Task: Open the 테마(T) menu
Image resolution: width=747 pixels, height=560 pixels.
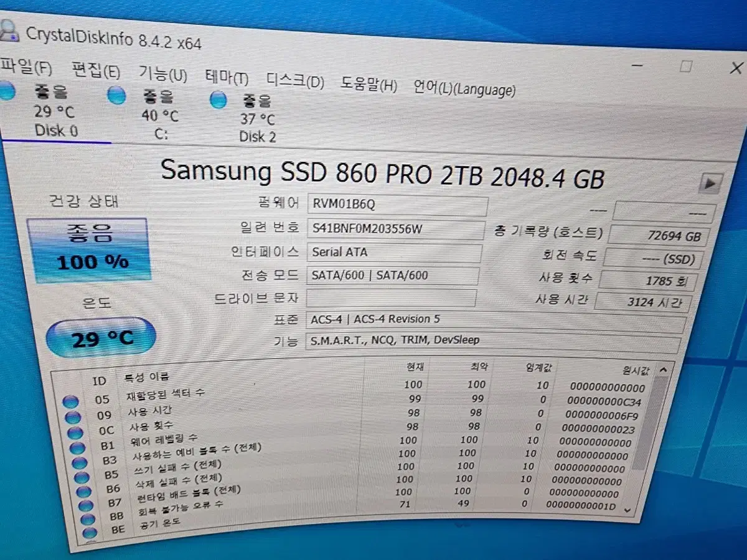Action: click(x=227, y=78)
